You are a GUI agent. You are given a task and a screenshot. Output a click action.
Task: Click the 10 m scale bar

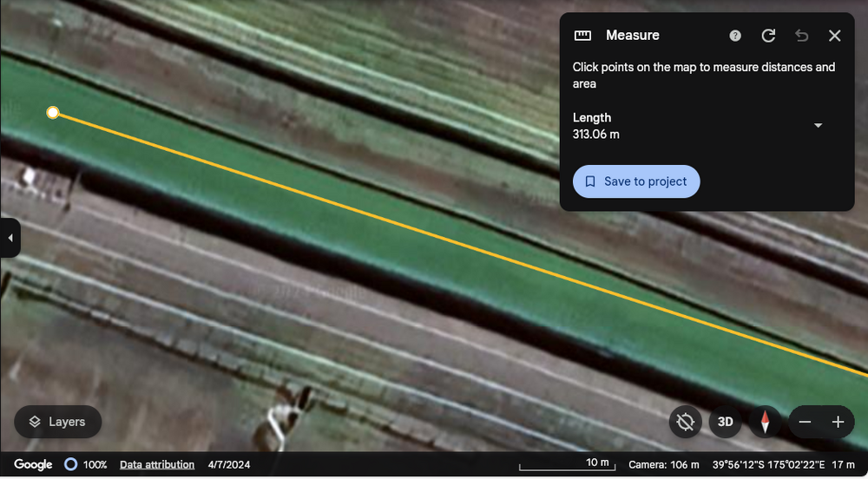coord(569,464)
